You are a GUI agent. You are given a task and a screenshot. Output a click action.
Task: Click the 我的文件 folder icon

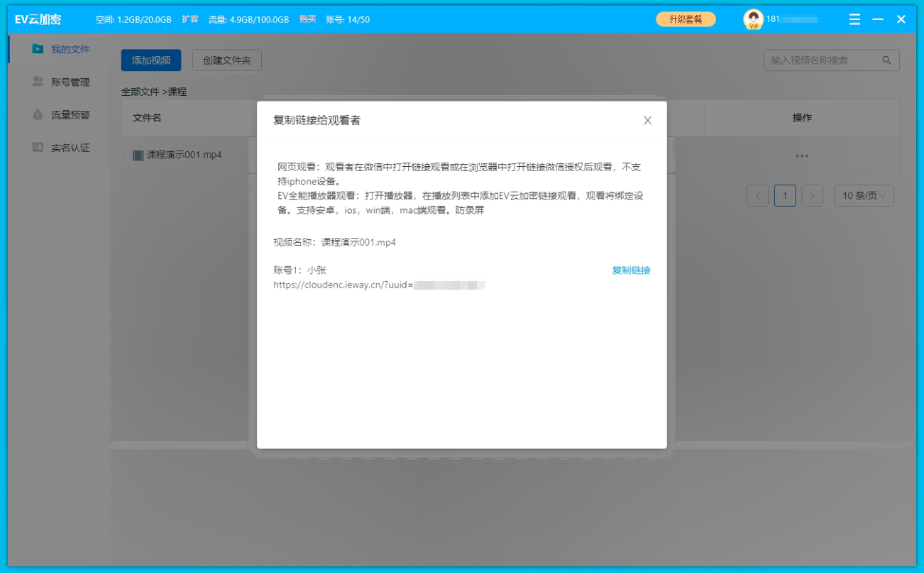click(38, 49)
